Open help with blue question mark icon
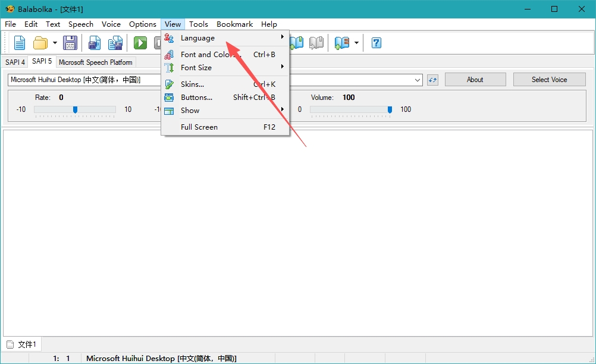The image size is (596, 364). [x=377, y=43]
